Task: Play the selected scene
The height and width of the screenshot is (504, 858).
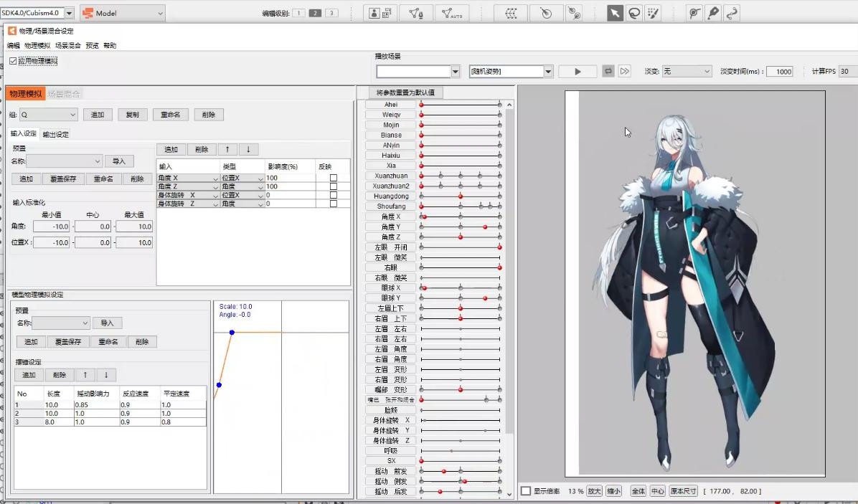Action: click(x=577, y=71)
